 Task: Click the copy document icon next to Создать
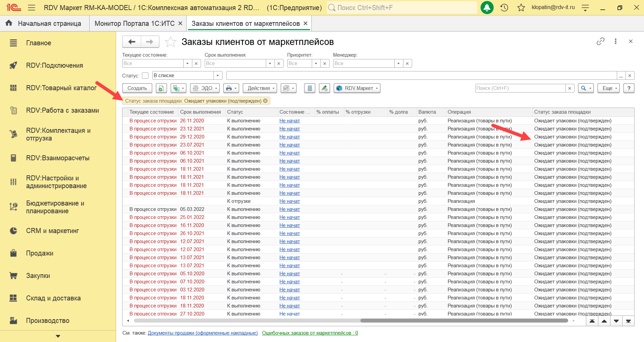(161, 88)
